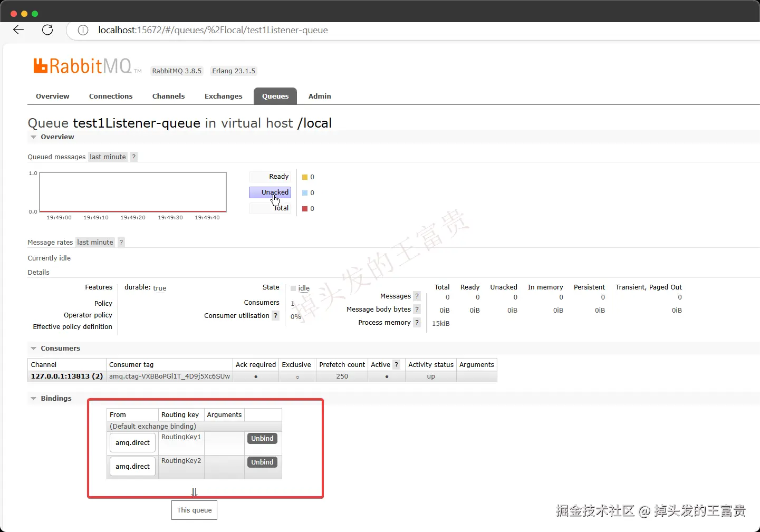Click the Activity status value 'up'
The image size is (760, 532).
click(x=431, y=376)
